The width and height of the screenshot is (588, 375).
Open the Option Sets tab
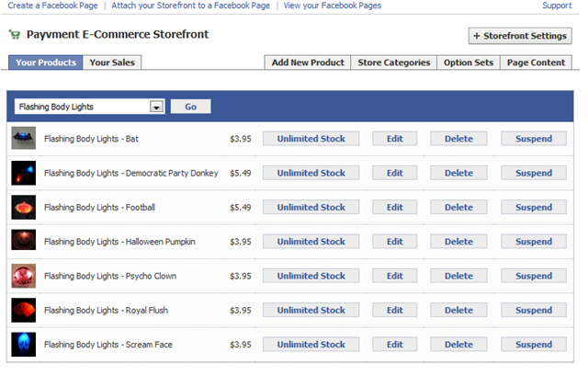pos(469,62)
